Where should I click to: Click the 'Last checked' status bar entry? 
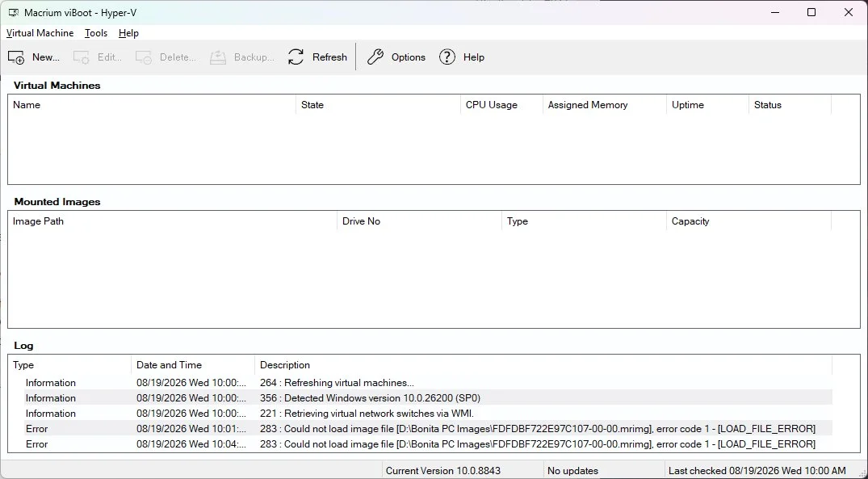(757, 471)
